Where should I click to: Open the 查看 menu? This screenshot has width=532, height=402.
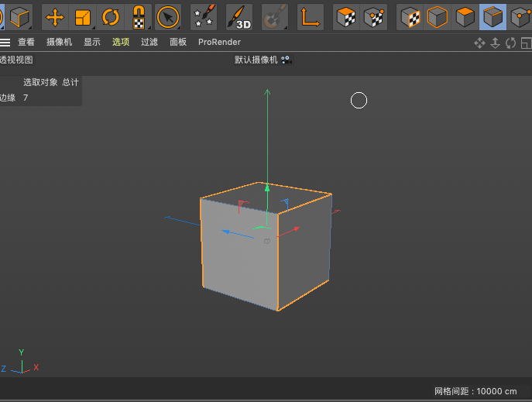point(26,42)
